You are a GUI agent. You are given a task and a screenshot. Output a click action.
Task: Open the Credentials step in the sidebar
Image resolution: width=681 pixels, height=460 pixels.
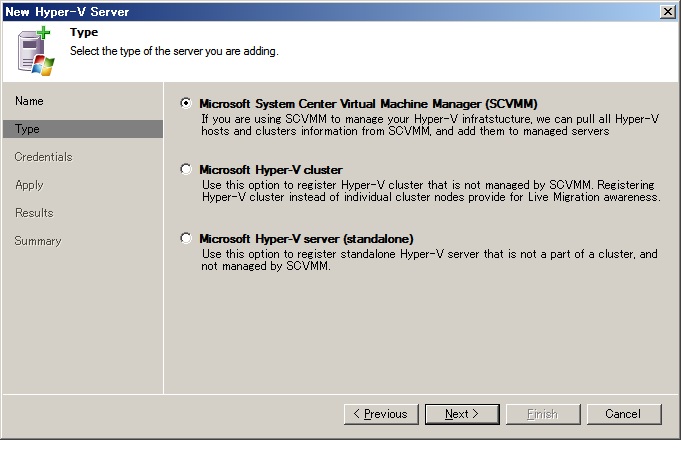pos(43,157)
